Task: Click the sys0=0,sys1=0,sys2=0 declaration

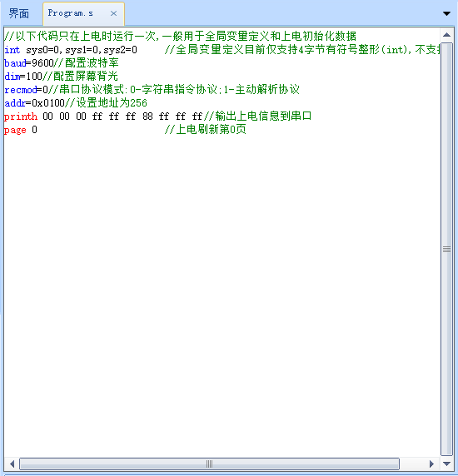Action: pyautogui.click(x=82, y=50)
